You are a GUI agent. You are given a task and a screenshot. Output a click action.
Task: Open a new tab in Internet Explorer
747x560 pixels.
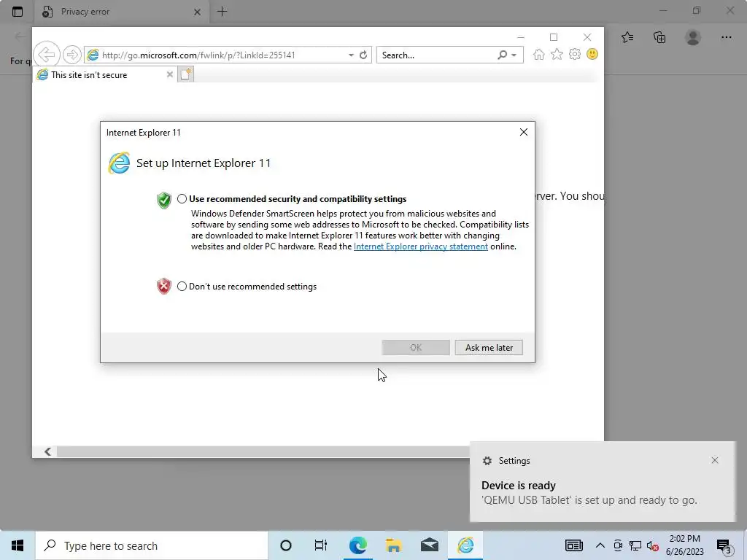click(x=186, y=74)
